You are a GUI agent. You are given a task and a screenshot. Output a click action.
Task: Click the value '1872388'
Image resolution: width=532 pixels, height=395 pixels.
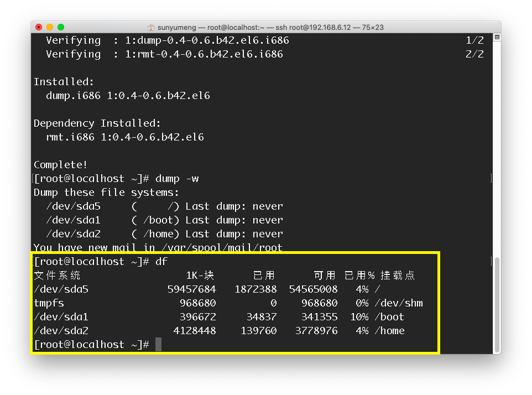pyautogui.click(x=256, y=289)
